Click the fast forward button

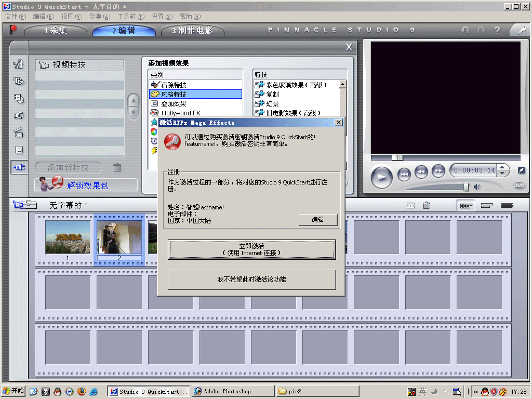(x=438, y=170)
